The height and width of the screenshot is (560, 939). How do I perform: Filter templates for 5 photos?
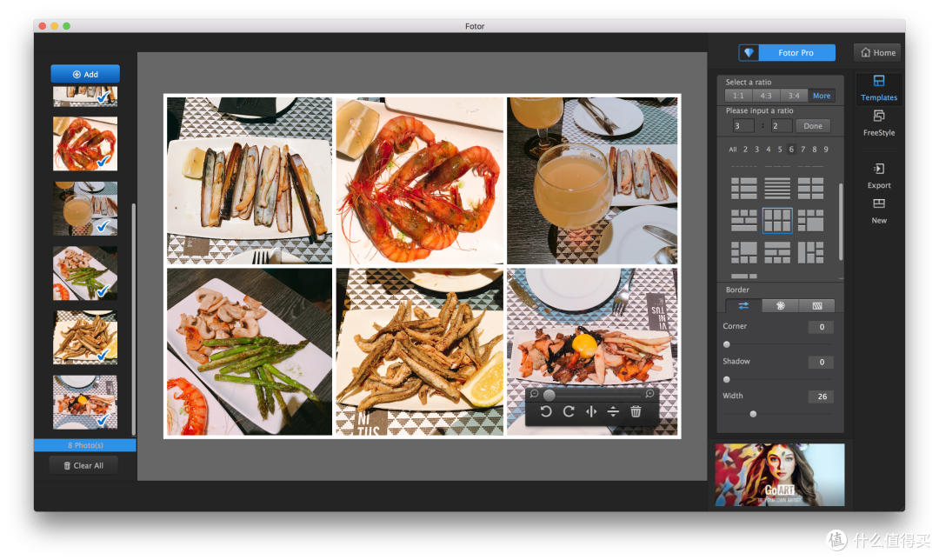point(780,150)
